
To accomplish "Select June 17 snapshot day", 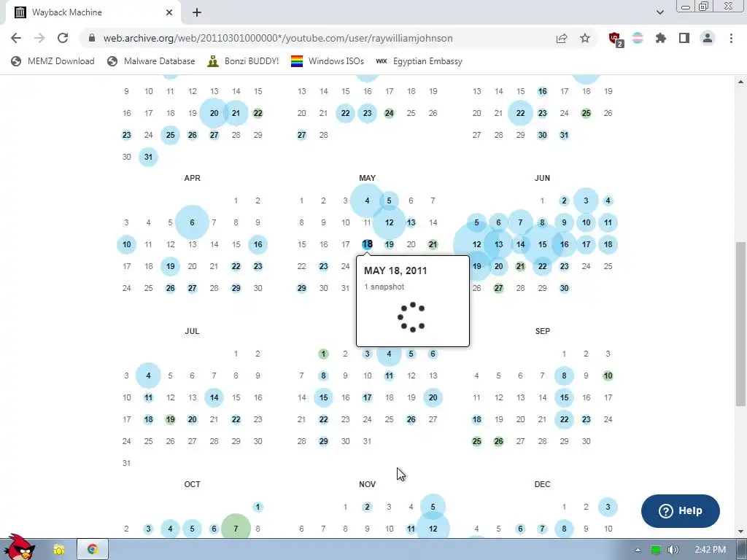I will click(586, 244).
